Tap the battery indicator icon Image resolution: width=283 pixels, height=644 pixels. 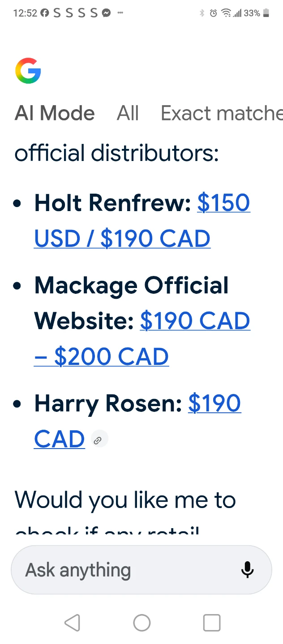pos(266,13)
